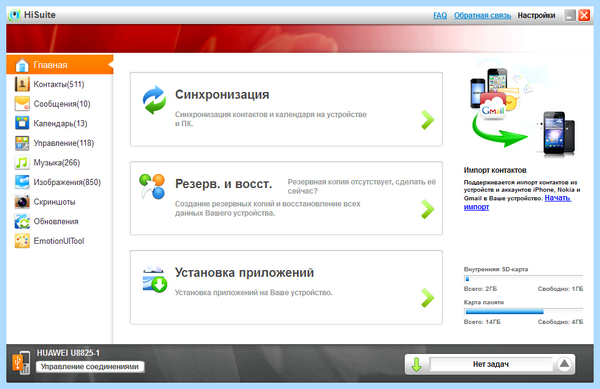This screenshot has width=600, height=389.
Task: Click the backup and restore circles icon
Action: click(152, 186)
